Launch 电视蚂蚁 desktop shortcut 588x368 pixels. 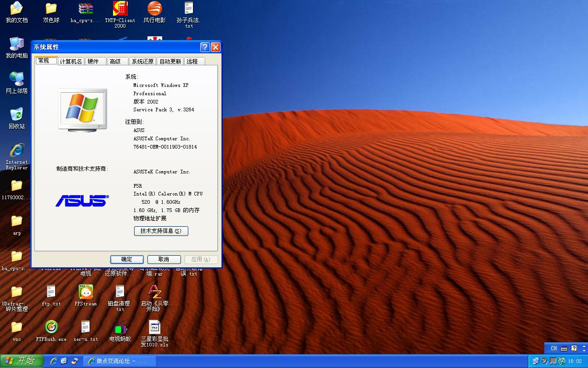click(120, 331)
